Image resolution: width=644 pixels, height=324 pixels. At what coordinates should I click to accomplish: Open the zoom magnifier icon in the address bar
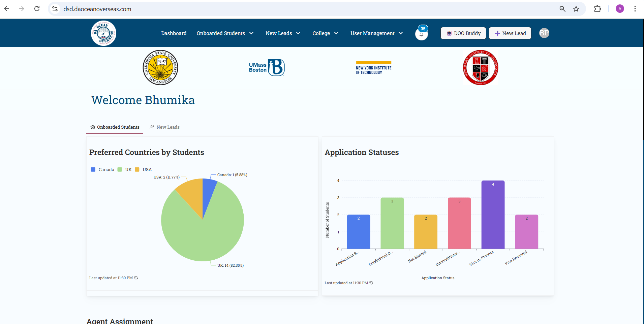562,9
